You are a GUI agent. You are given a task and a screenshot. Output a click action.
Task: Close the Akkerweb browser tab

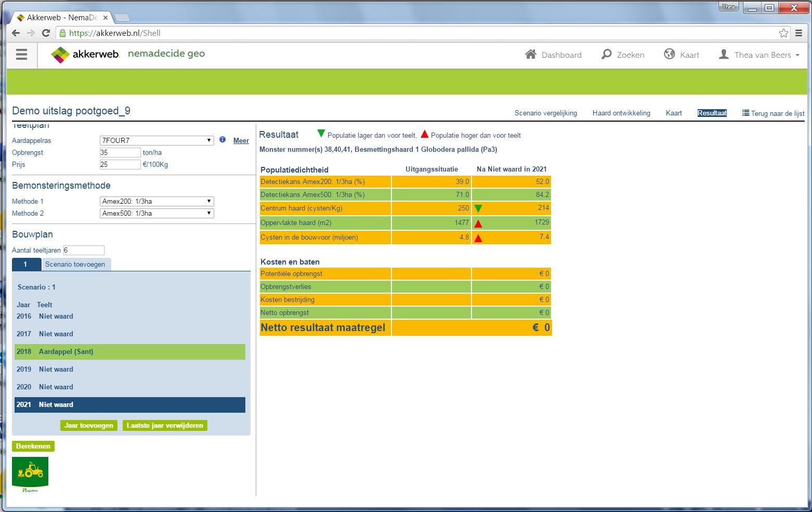[105, 18]
